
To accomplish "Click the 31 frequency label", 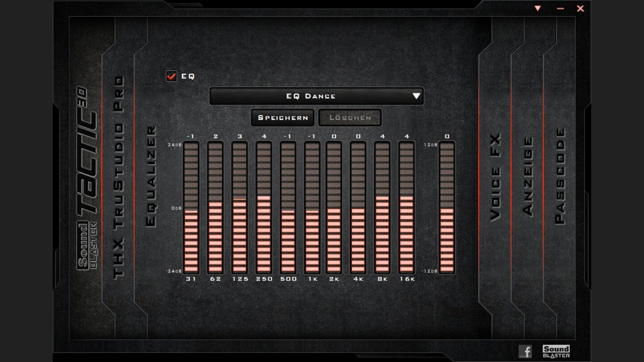I will pyautogui.click(x=191, y=279).
